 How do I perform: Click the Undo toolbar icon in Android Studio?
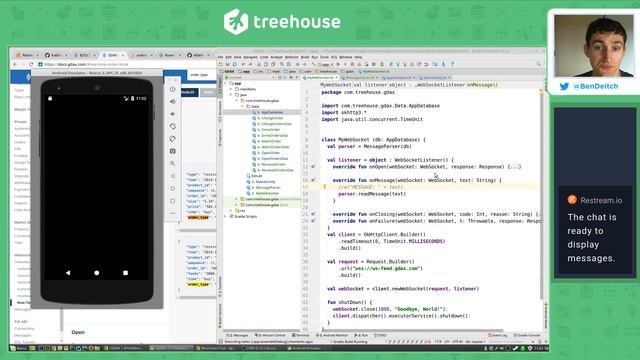pyautogui.click(x=244, y=64)
